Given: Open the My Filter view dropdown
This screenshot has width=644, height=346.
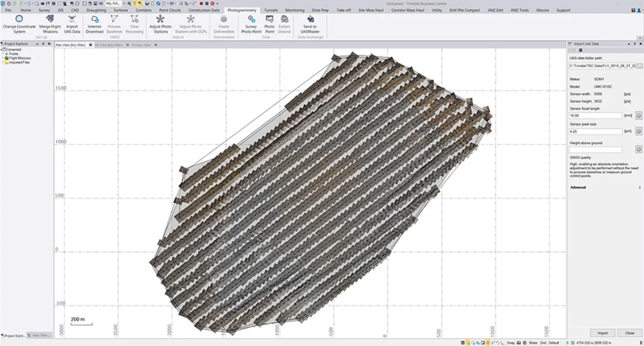Looking at the screenshot, I should [x=125, y=4].
